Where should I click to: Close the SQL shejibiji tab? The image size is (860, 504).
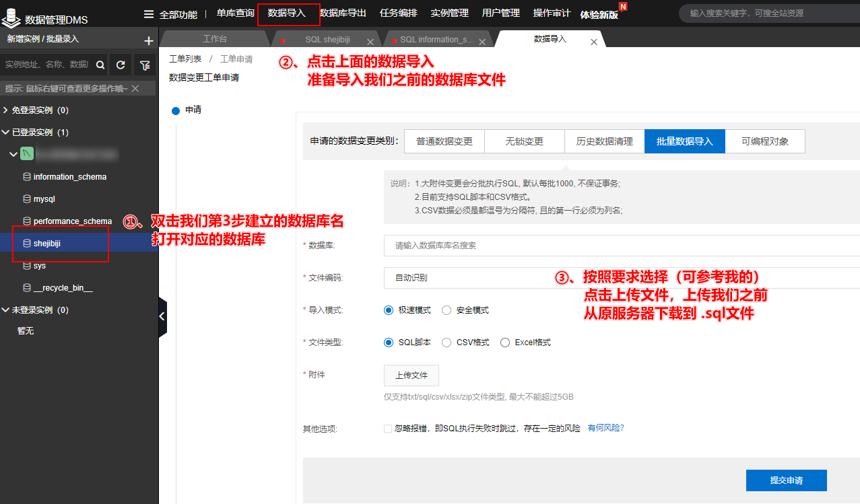370,42
